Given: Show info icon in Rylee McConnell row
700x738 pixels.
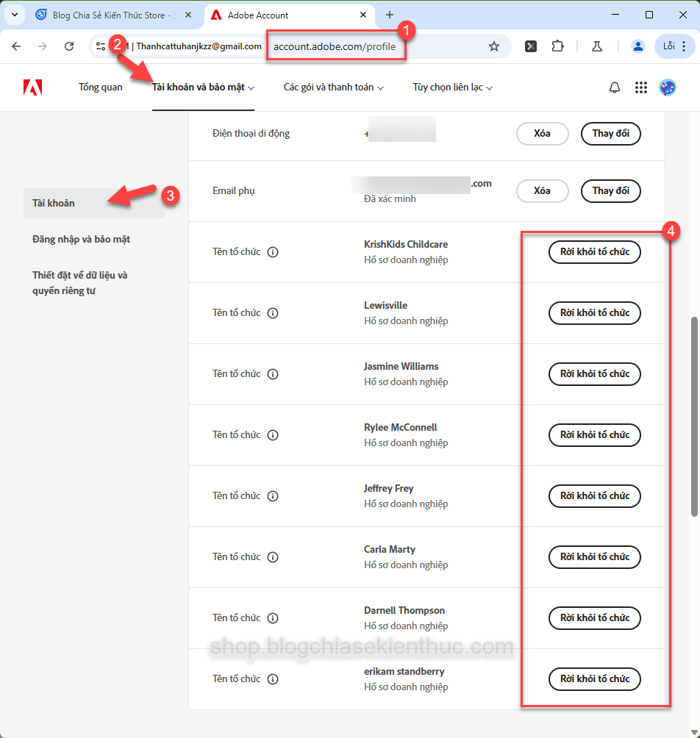Looking at the screenshot, I should click(x=273, y=435).
